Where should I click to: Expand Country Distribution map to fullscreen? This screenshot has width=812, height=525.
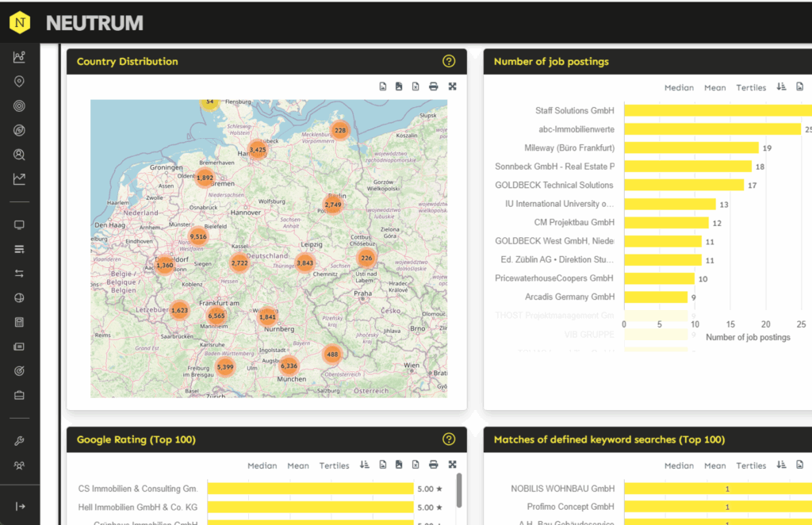click(x=453, y=87)
